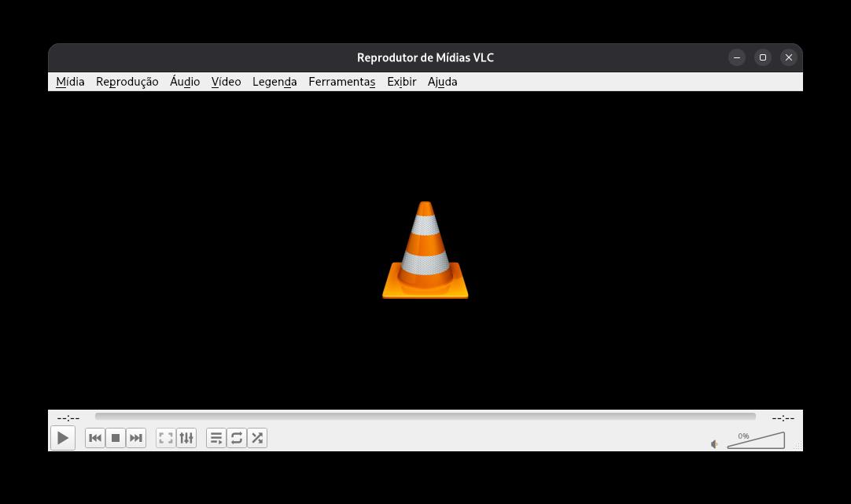
Task: Click the VLC cone logo in video area
Action: (425, 250)
